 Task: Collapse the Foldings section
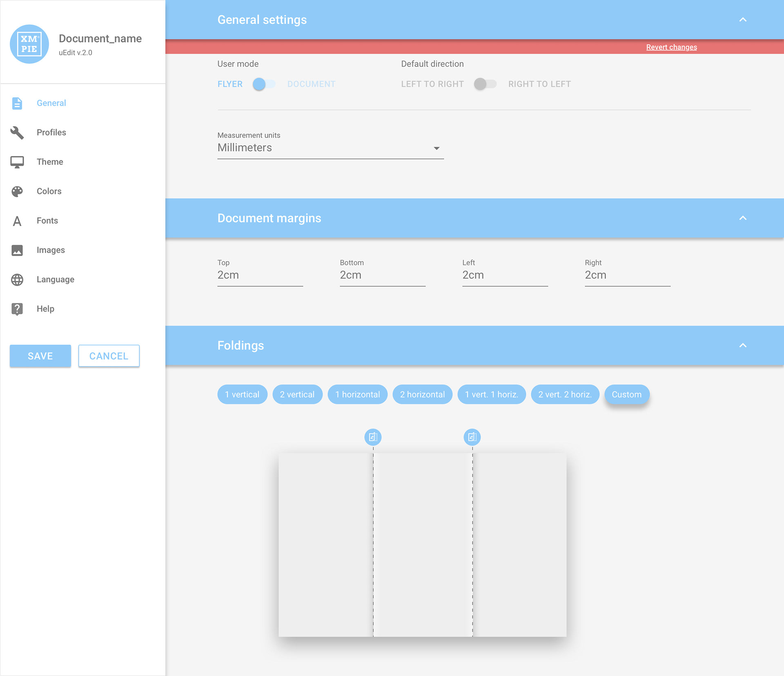[743, 345]
